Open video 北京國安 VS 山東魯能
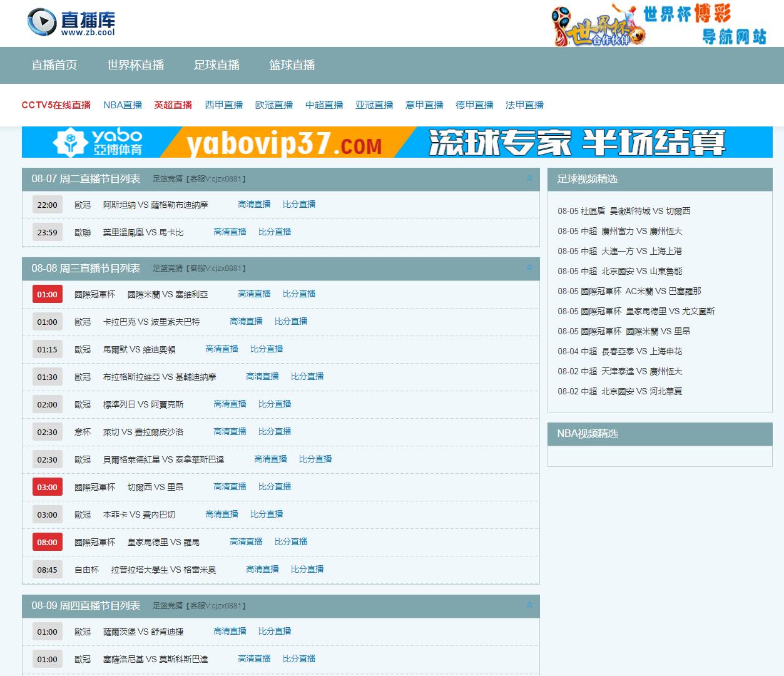This screenshot has height=676, width=784. (x=619, y=272)
